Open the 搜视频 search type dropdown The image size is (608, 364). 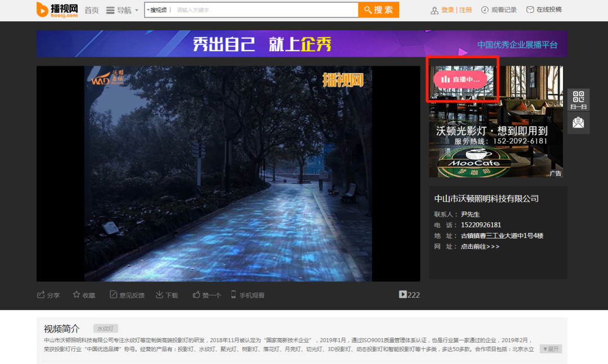click(157, 10)
